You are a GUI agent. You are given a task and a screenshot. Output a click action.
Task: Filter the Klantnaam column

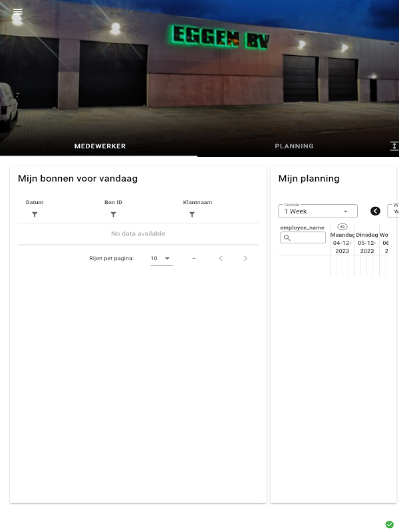(x=192, y=214)
